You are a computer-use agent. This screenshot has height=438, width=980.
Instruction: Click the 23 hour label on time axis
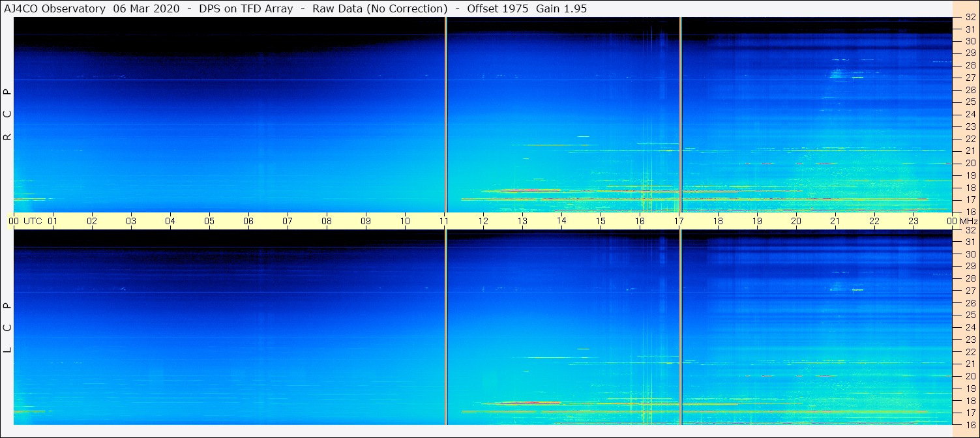[x=913, y=221]
